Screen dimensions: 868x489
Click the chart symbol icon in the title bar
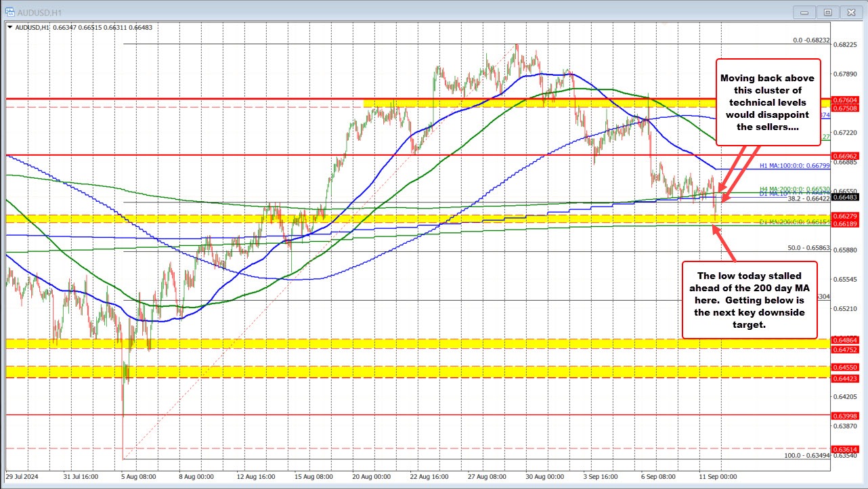(9, 12)
